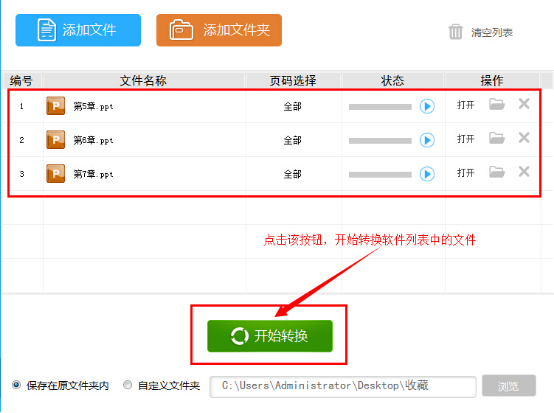
Task: Select 自定义文件夹 radio option
Action: coord(128,385)
